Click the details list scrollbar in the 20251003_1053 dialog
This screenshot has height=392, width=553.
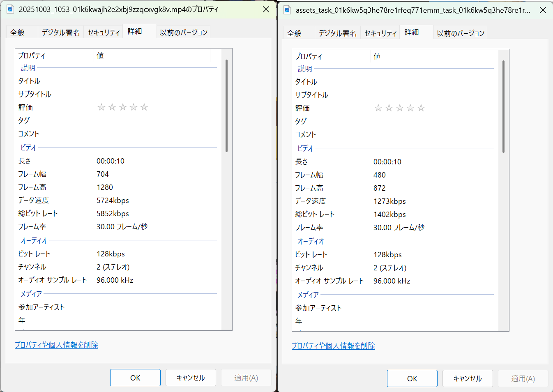[x=226, y=106]
